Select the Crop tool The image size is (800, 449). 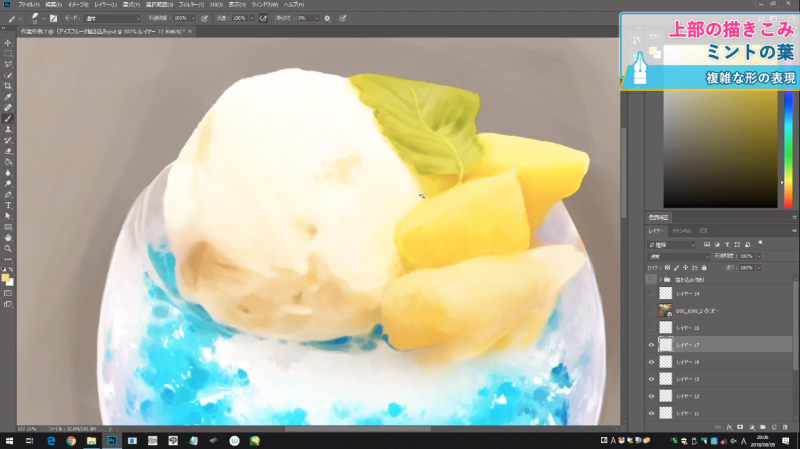tap(8, 86)
